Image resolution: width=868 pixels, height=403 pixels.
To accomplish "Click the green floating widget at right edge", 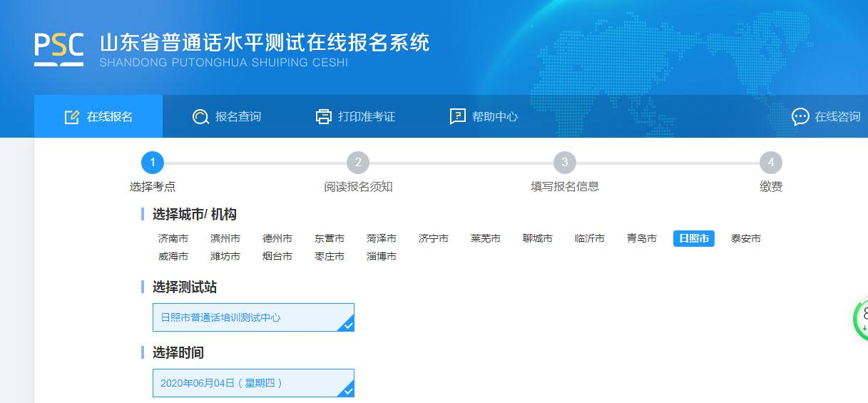I will [860, 320].
